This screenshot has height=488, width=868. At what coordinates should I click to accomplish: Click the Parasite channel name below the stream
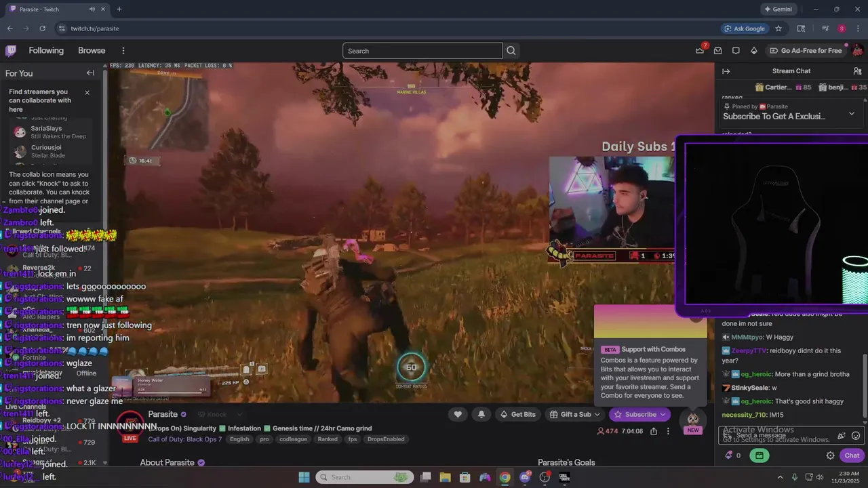point(163,414)
